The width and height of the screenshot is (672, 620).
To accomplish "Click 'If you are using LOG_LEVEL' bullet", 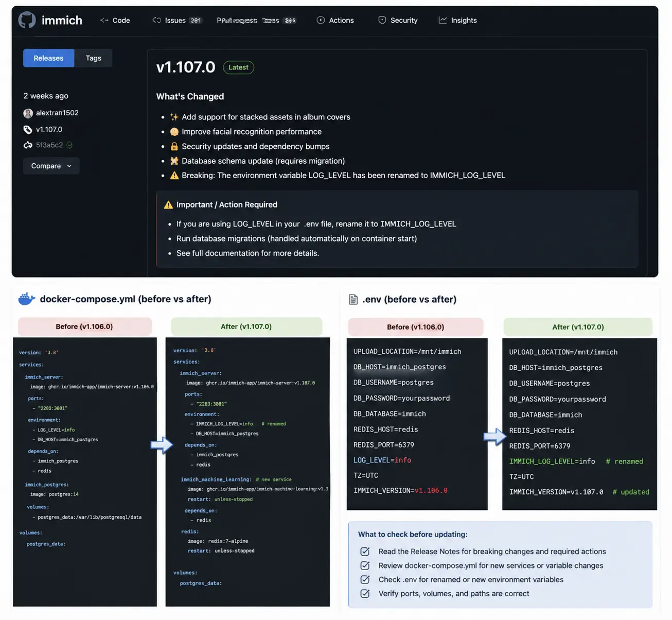I will pos(316,224).
